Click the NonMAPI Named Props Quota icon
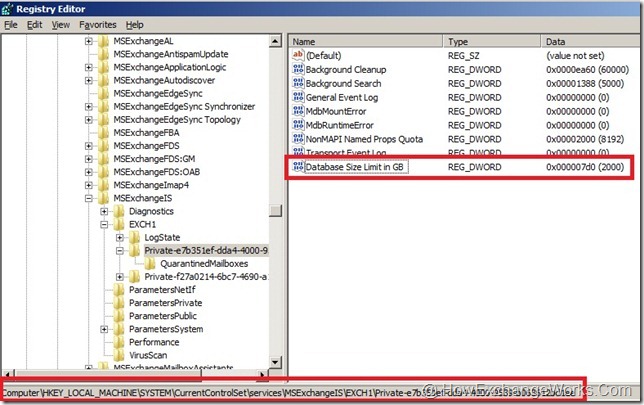Image resolution: width=644 pixels, height=405 pixels. coord(298,138)
